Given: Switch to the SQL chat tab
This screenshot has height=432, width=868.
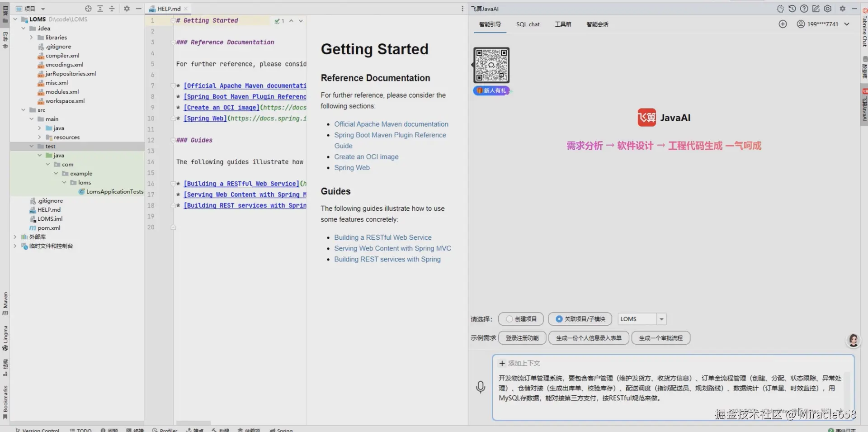Looking at the screenshot, I should [x=528, y=24].
